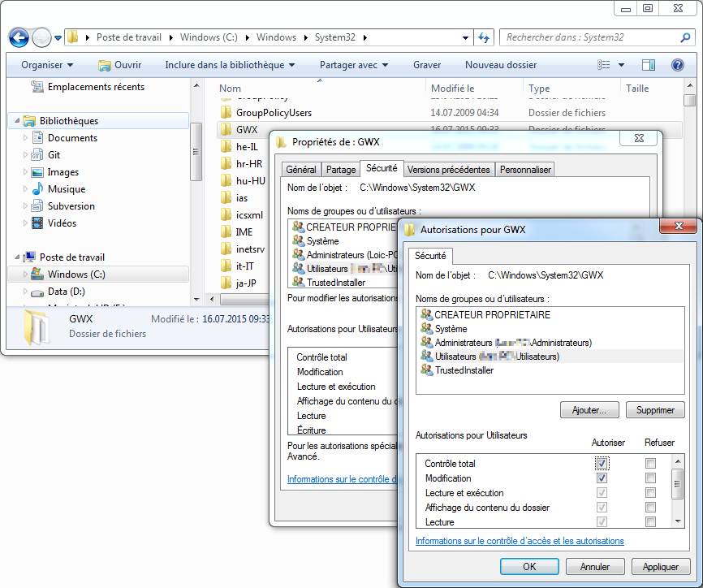This screenshot has height=588, width=703.
Task: Click the Back navigation arrow
Action: [19, 37]
